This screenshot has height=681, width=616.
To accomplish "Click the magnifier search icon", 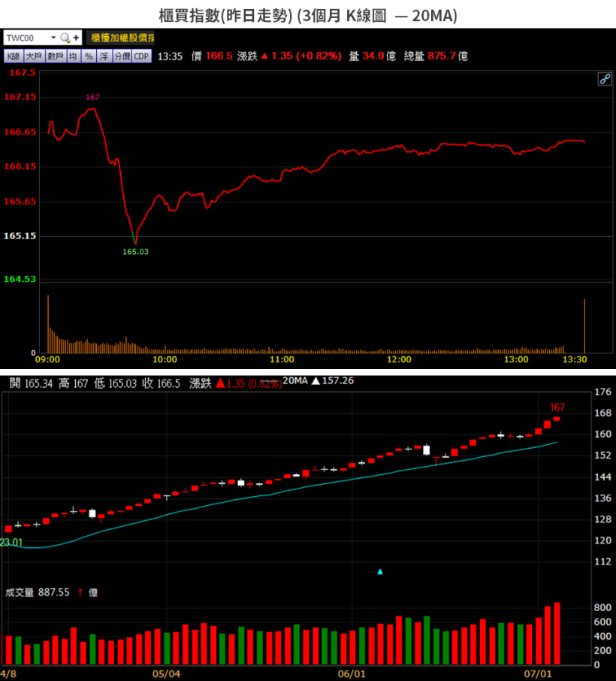I will 65,38.
